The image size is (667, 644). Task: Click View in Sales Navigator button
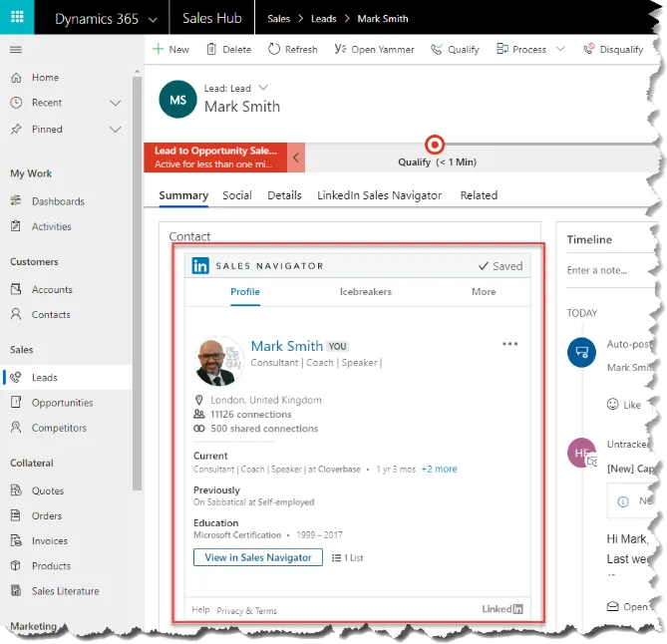pos(258,558)
